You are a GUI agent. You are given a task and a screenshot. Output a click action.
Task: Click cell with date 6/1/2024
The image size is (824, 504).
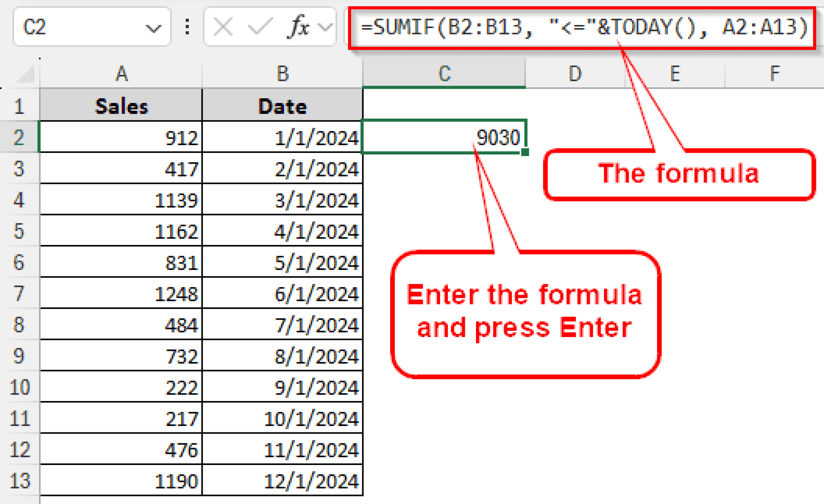pyautogui.click(x=282, y=294)
